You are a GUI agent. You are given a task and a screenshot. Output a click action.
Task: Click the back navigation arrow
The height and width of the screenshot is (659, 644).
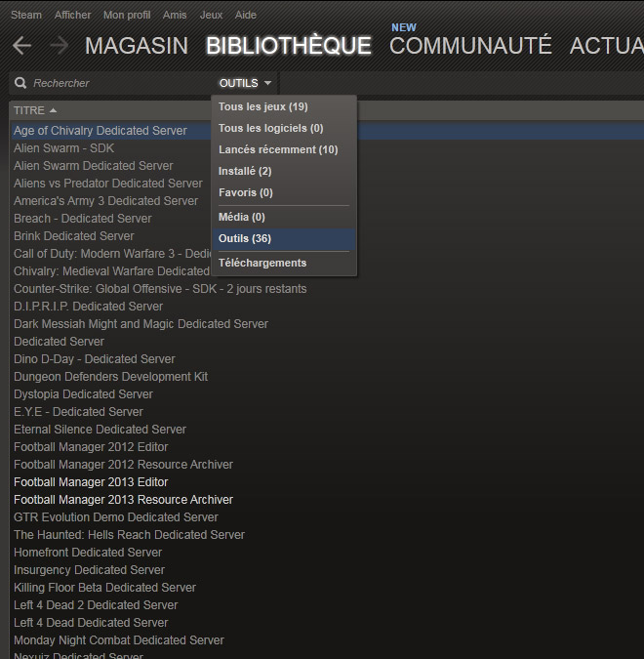pos(21,45)
